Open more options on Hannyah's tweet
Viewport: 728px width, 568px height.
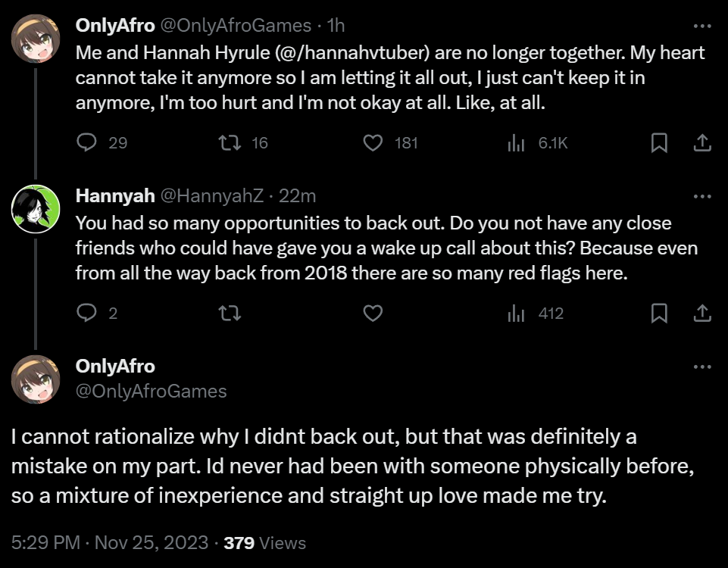(702, 196)
